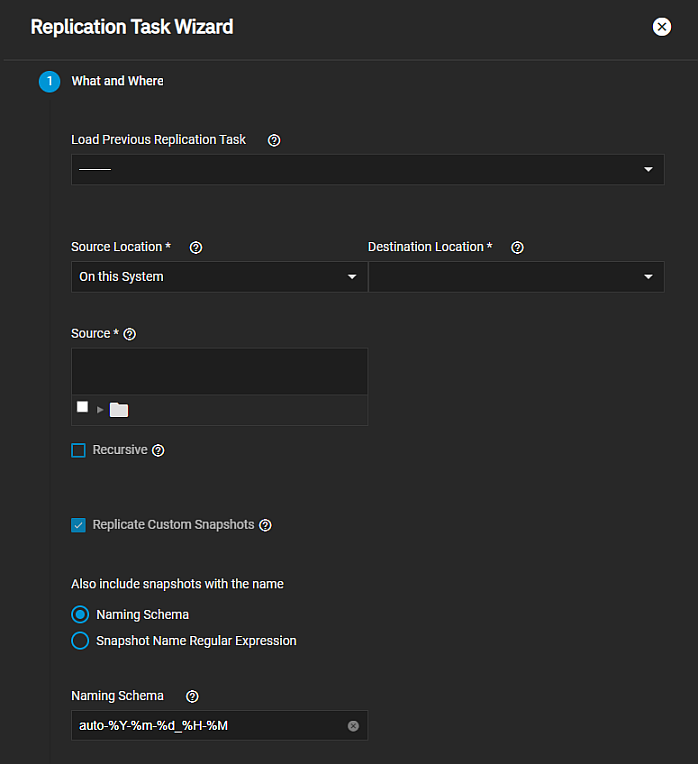Select the Naming Schema radio option

point(80,614)
